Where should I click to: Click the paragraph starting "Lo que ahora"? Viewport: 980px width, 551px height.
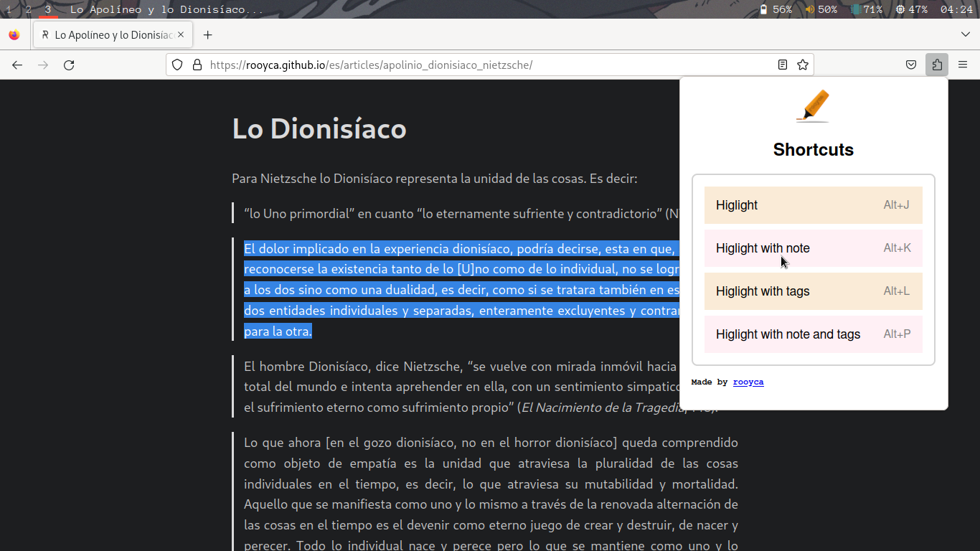click(491, 493)
